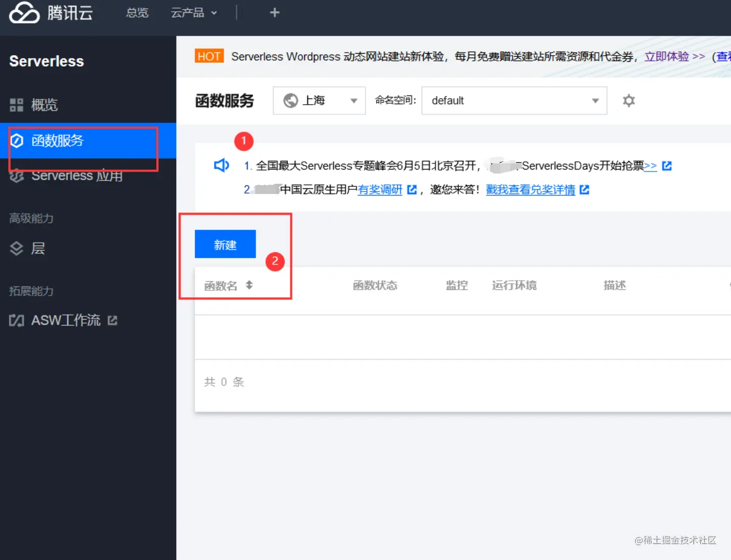731x560 pixels.
Task: Open the 总览 overview menu item
Action: [x=137, y=13]
